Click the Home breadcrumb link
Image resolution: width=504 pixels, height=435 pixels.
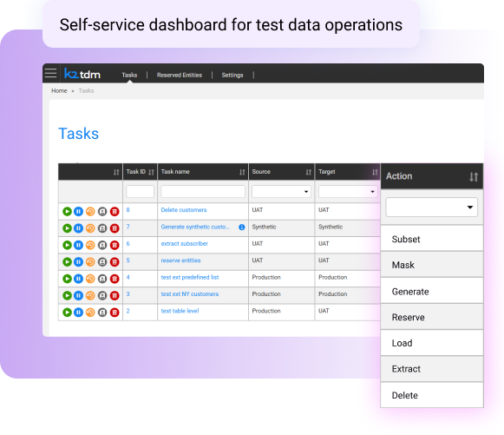pos(59,90)
